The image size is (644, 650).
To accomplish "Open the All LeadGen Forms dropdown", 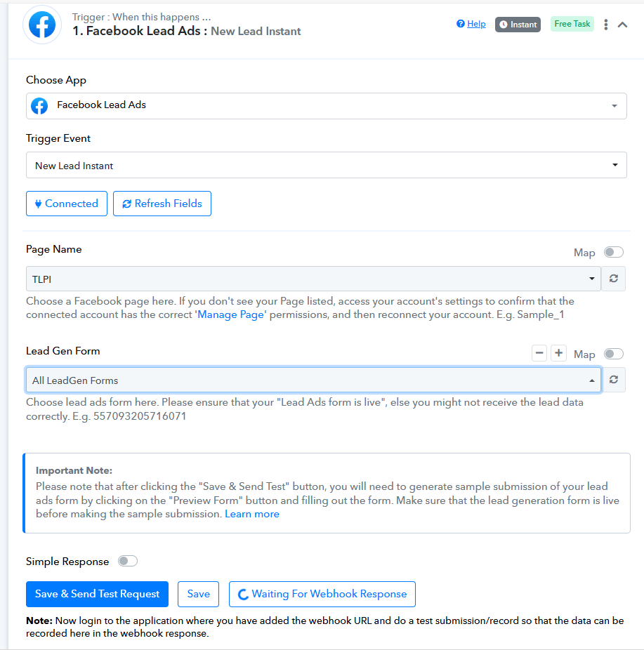I will (313, 380).
